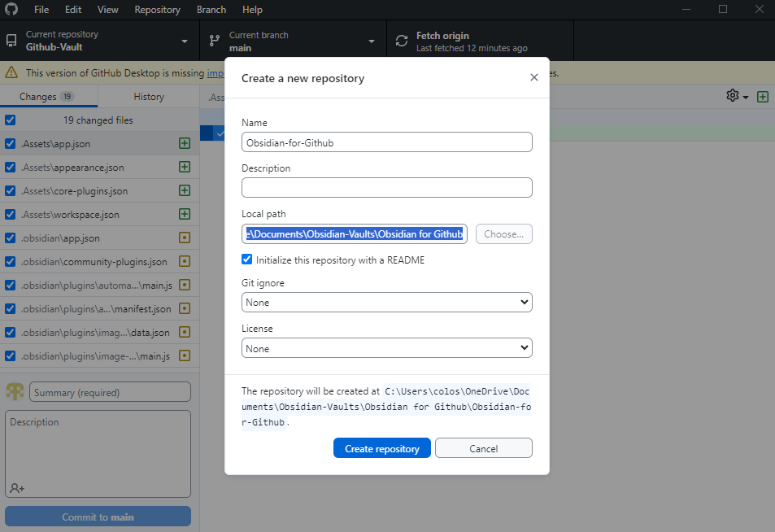Open the License dropdown
Screen dimensions: 775x532
386,347
